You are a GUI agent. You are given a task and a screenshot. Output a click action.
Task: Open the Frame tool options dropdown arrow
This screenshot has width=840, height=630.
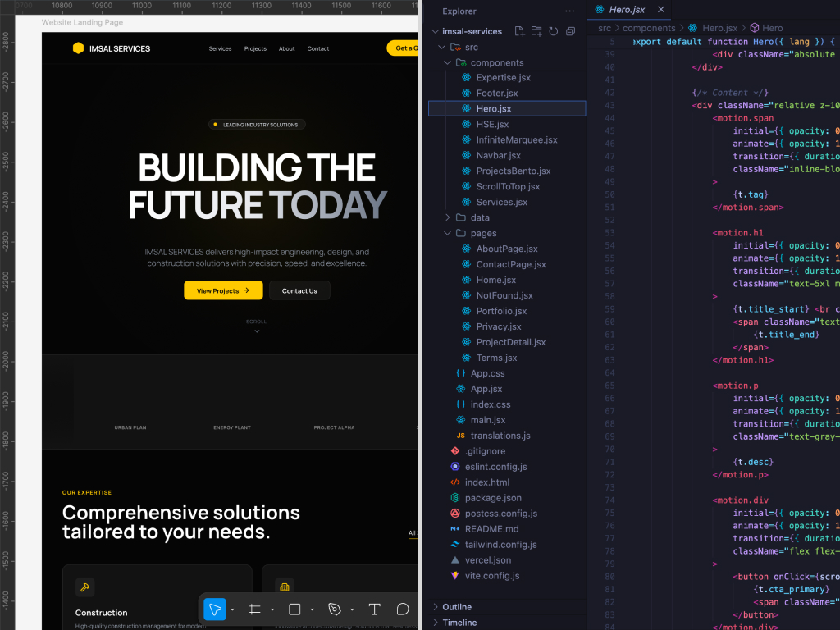click(x=272, y=609)
